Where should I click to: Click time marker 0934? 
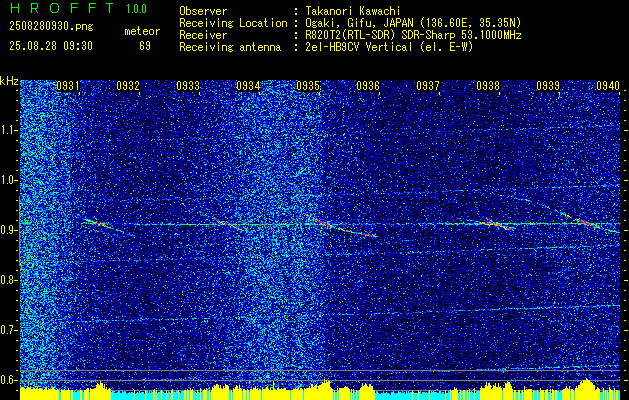point(248,85)
